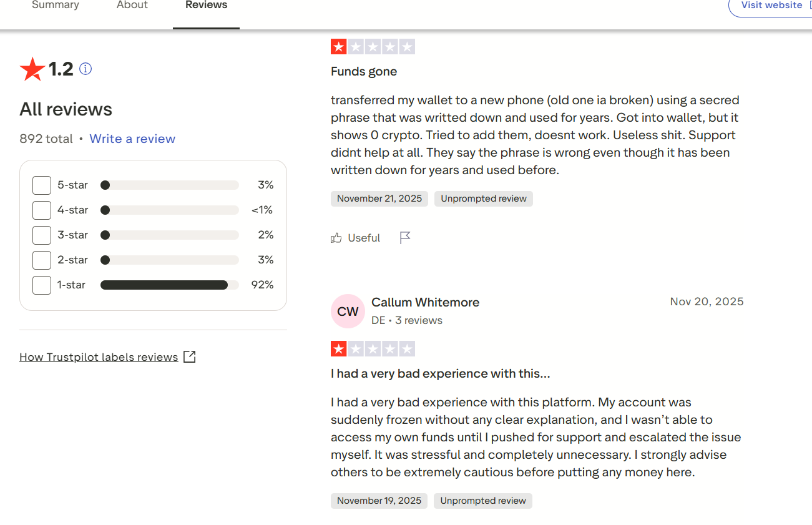
Task: Enable the 3-star filter checkbox
Action: pyautogui.click(x=42, y=235)
